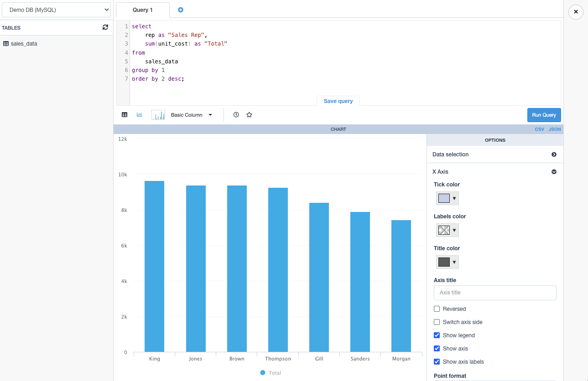This screenshot has height=381, width=588.
Task: Open the Title color picker arrow
Action: click(454, 262)
